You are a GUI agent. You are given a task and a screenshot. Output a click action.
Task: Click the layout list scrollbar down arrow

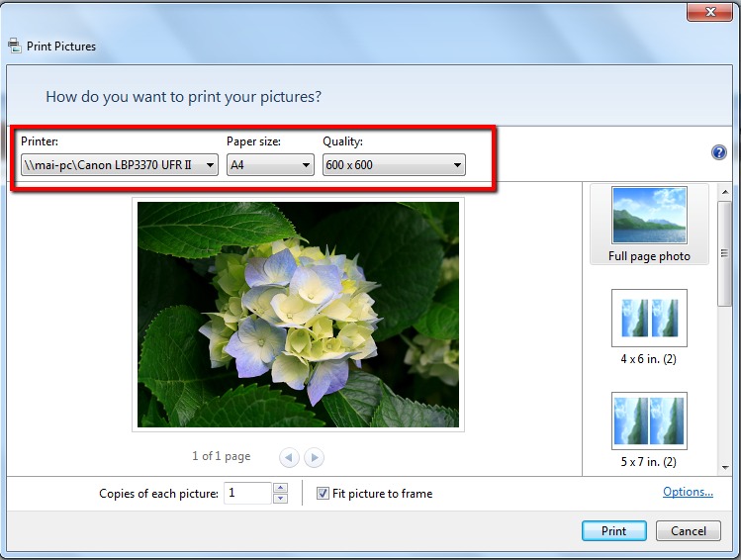(x=727, y=467)
